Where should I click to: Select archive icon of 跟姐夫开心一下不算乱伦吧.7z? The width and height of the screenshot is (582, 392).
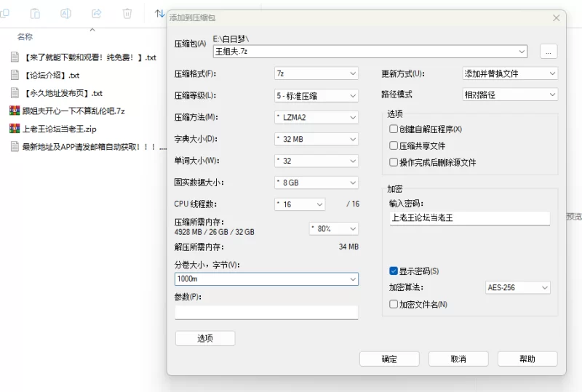(x=15, y=111)
